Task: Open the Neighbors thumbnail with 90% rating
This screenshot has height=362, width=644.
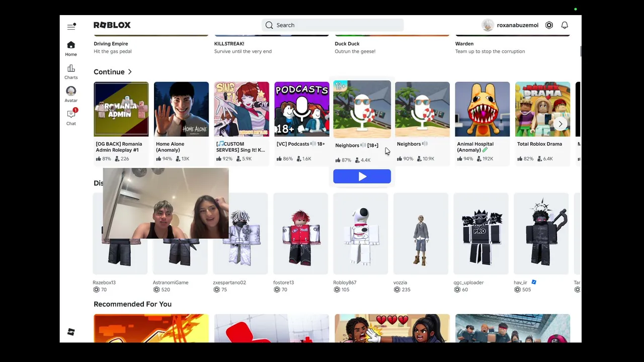Action: pos(422,109)
